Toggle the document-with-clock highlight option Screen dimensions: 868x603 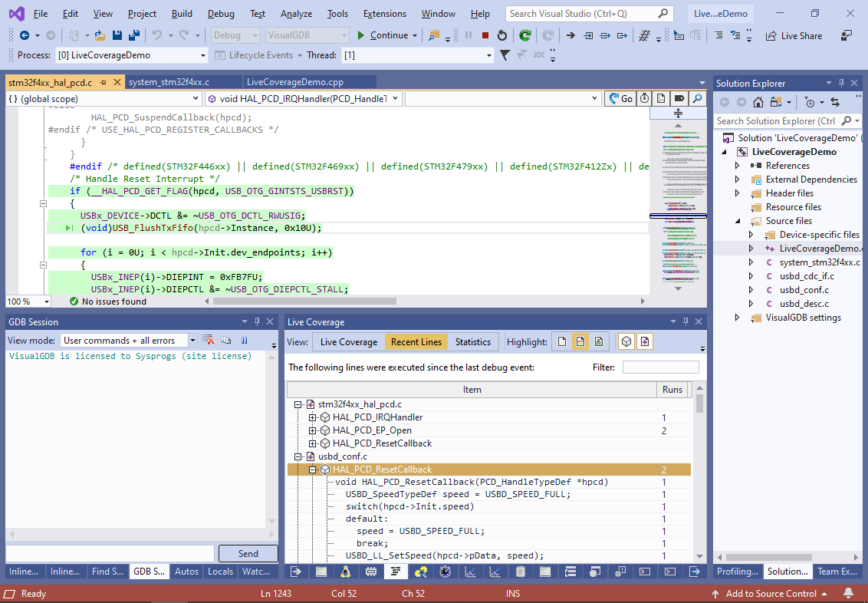(x=598, y=341)
